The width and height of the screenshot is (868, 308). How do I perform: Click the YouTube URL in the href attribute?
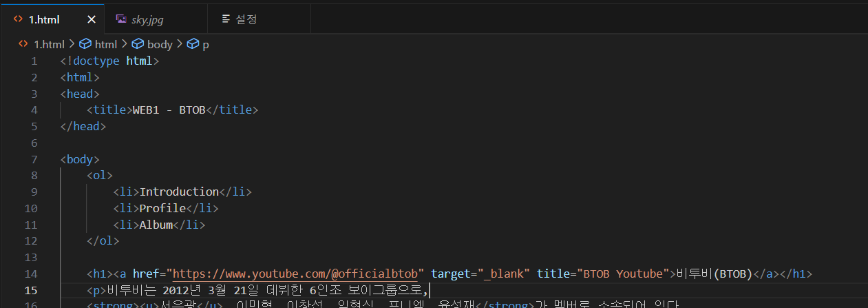[296, 274]
